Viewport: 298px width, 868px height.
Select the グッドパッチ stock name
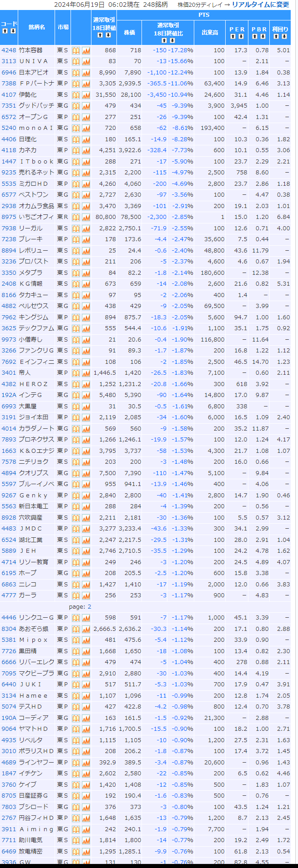tap(36, 106)
